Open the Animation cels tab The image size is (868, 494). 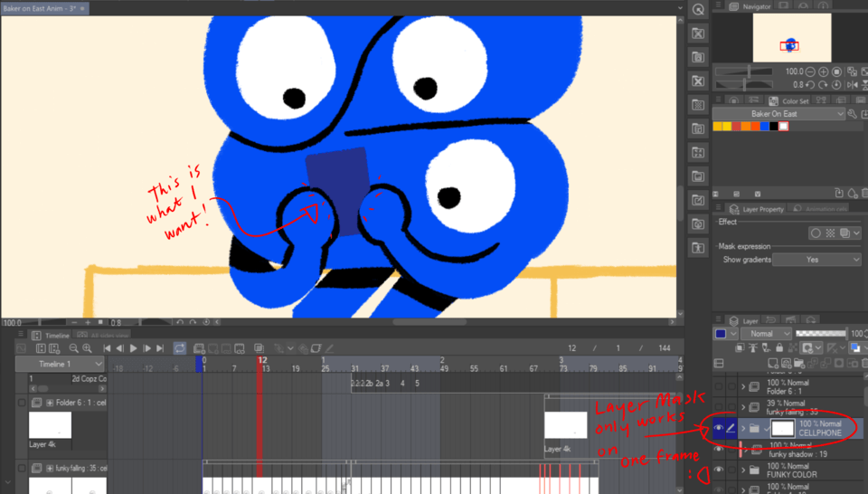[820, 209]
